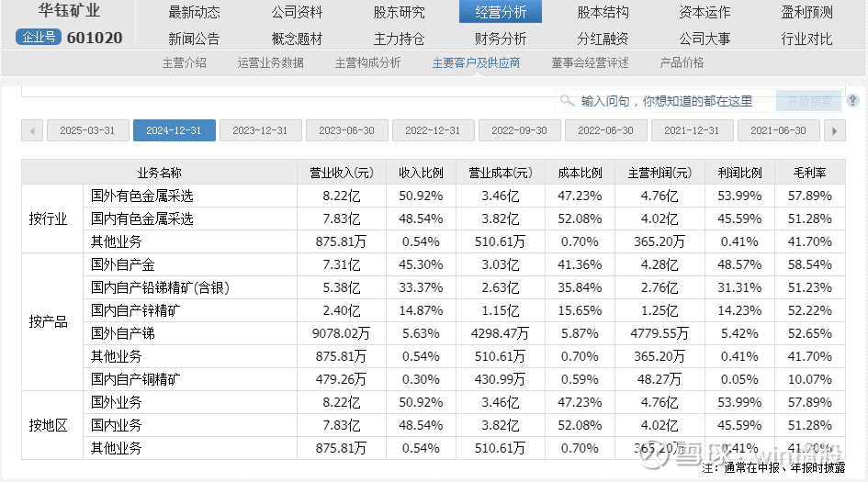Screen dimensions: 868x482
Task: Open the 财务分析 menu
Action: 501,39
